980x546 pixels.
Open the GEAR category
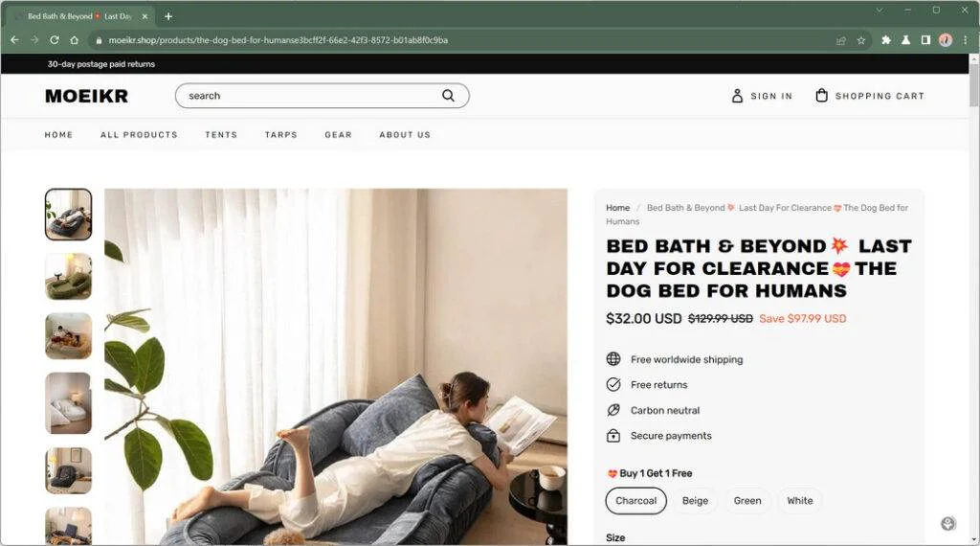tap(338, 135)
